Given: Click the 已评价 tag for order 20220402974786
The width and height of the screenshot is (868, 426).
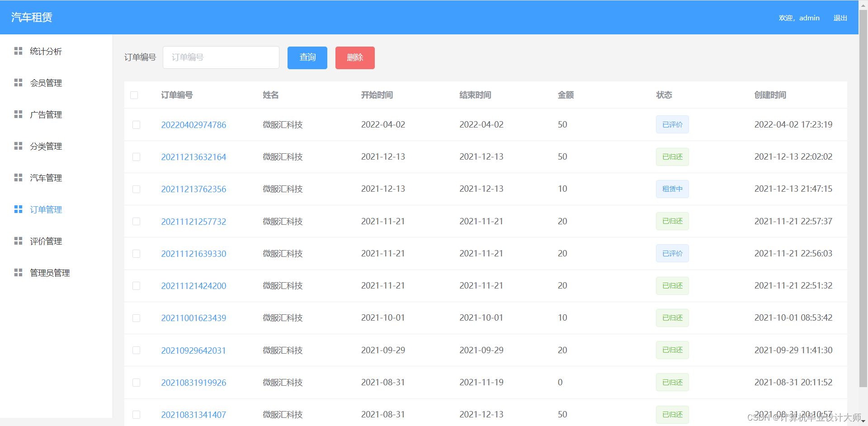Looking at the screenshot, I should tap(672, 124).
